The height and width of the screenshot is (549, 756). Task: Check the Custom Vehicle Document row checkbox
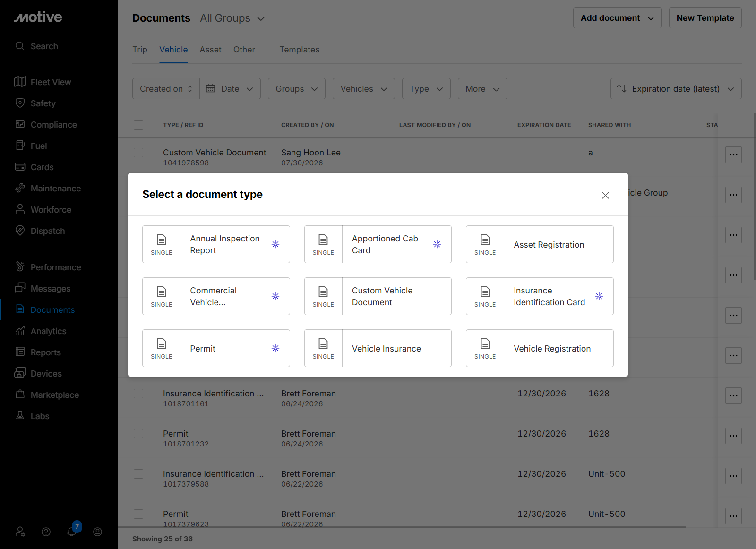[x=138, y=153]
